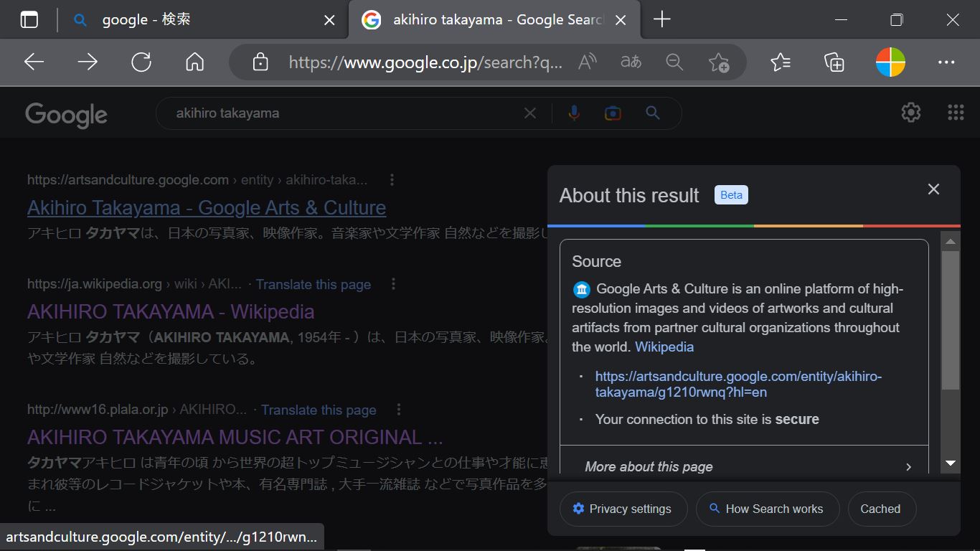This screenshot has height=551, width=980.
Task: Click the Google Arts & Culture source icon
Action: (x=581, y=290)
